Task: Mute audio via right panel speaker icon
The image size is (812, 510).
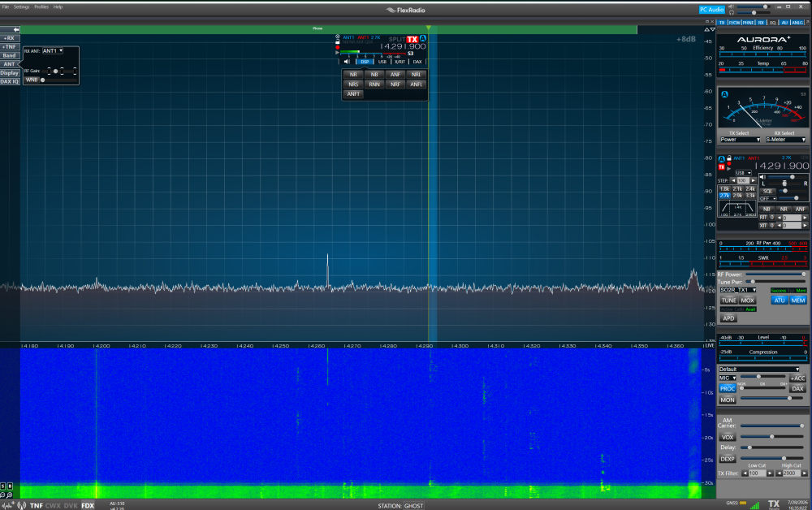Action: click(762, 177)
